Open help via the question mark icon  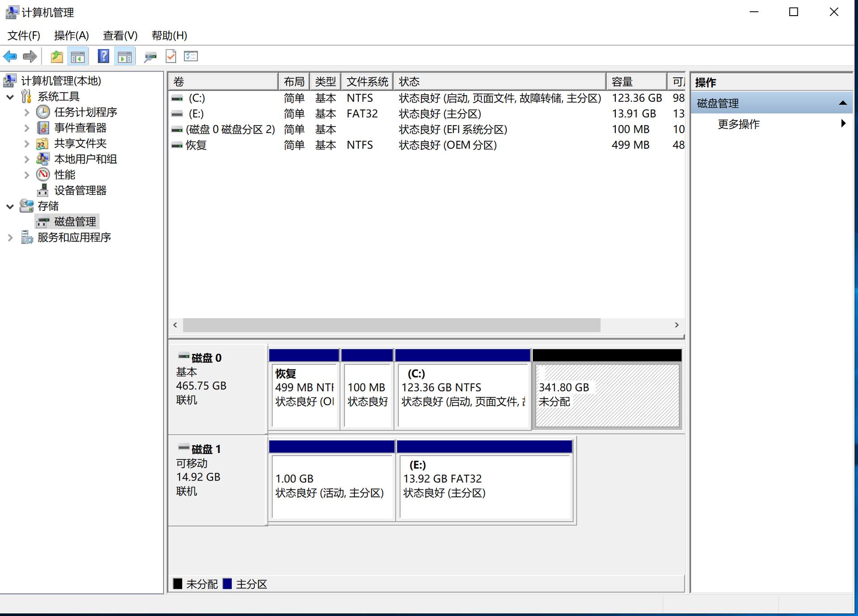pos(103,56)
